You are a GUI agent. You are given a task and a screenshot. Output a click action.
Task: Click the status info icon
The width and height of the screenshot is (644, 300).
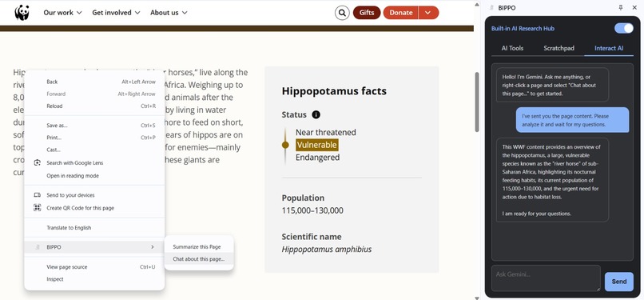point(316,114)
